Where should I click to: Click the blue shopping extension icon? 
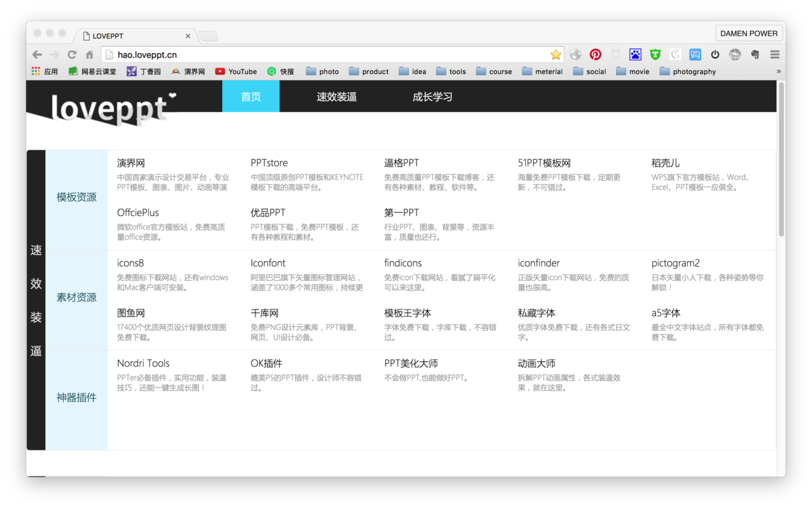coord(695,54)
